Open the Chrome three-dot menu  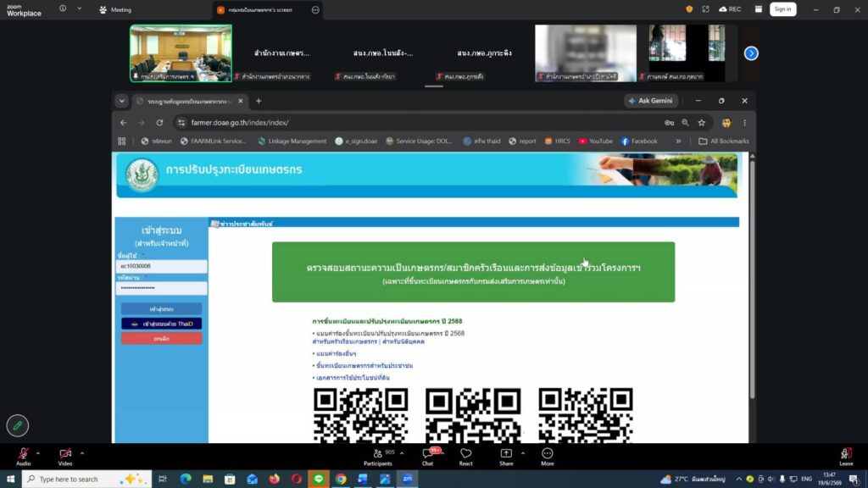[x=744, y=123]
